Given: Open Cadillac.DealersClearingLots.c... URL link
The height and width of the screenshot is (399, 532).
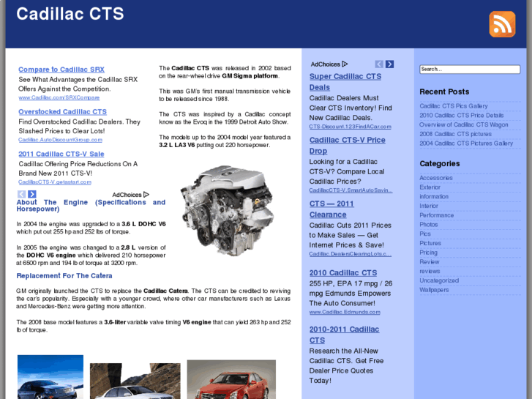Looking at the screenshot, I should 350,254.
